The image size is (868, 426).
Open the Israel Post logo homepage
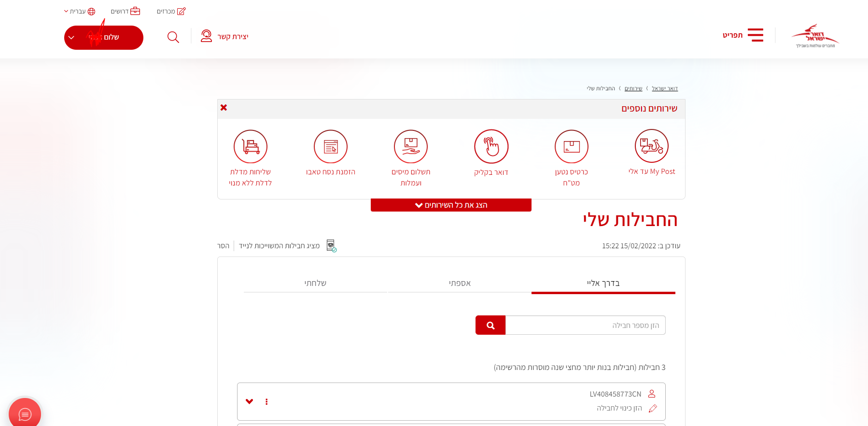(x=815, y=36)
